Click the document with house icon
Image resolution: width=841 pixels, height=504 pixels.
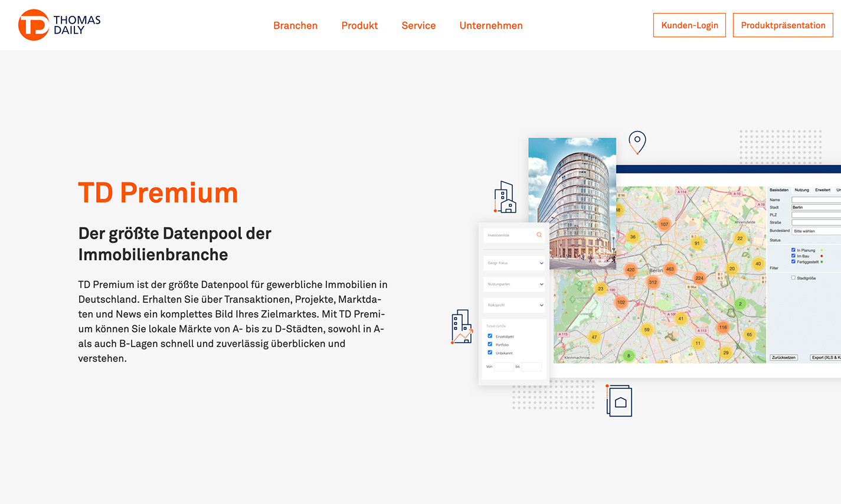(619, 401)
